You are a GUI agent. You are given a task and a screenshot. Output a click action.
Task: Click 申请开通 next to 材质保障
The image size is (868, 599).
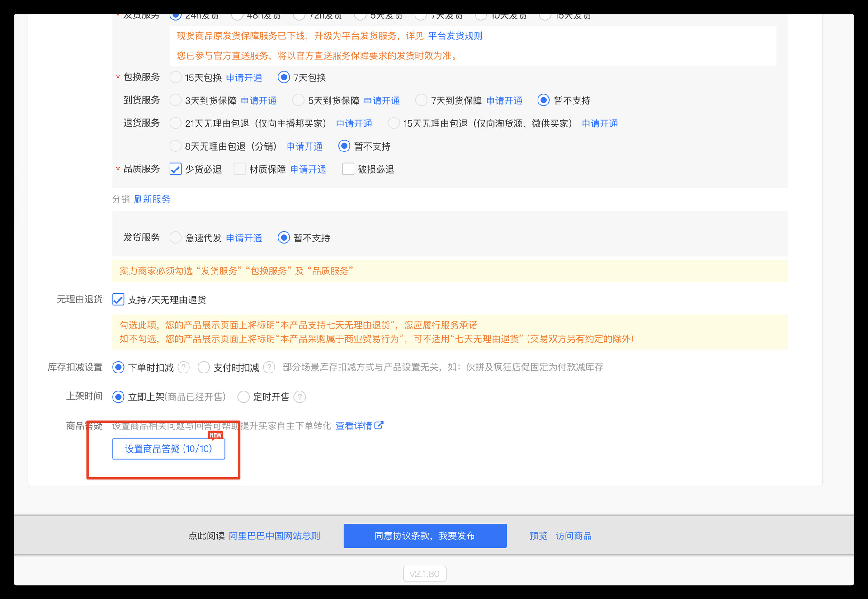pyautogui.click(x=308, y=169)
